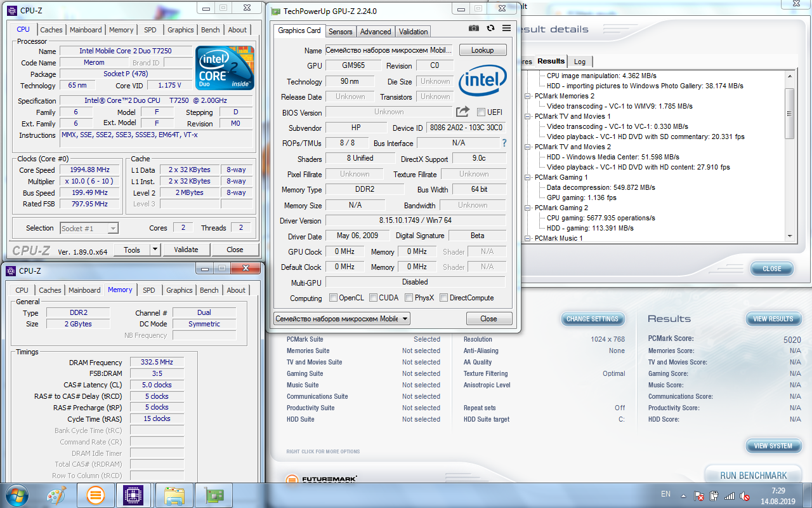This screenshot has height=508, width=812.
Task: Toggle the UEFI checkbox
Action: [481, 112]
